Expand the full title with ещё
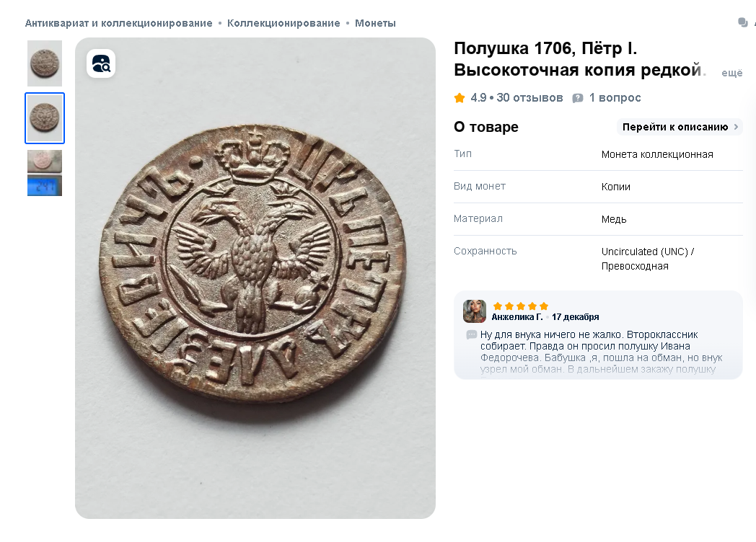 731,73
